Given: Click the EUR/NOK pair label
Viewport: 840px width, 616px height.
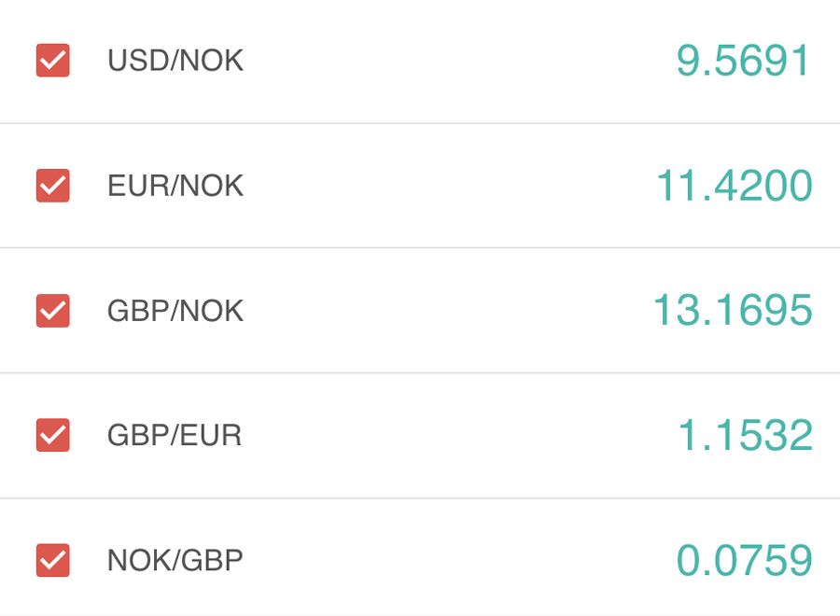Looking at the screenshot, I should tap(175, 186).
